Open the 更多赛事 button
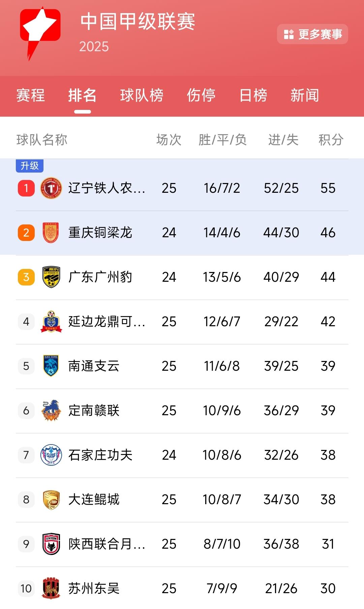The height and width of the screenshot is (609, 364). click(x=312, y=34)
